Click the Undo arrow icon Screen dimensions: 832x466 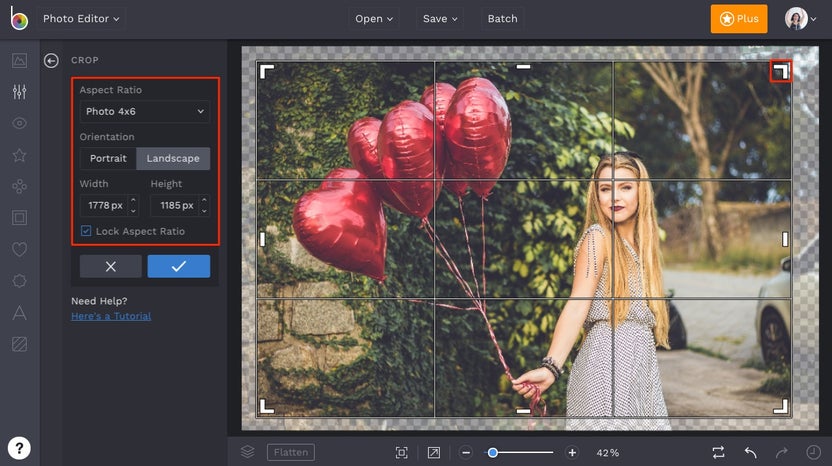coord(750,453)
